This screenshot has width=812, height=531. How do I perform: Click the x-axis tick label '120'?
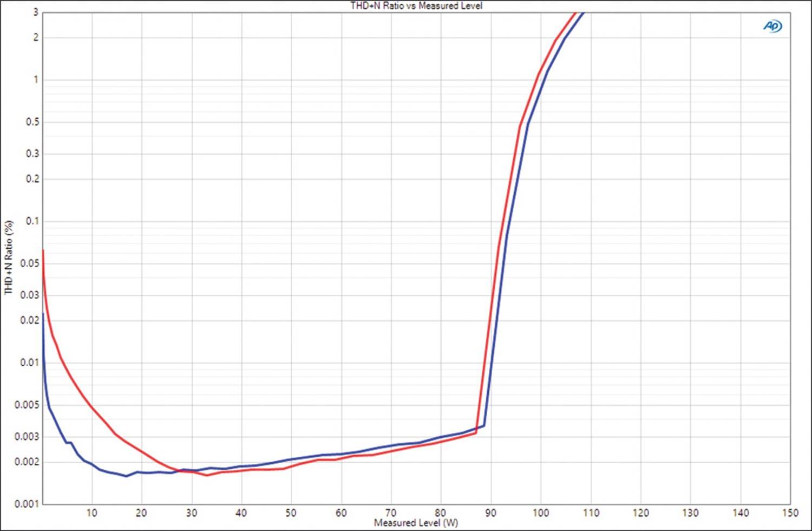[640, 513]
